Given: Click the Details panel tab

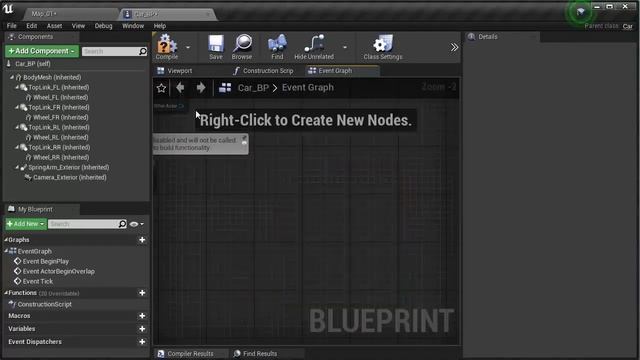Looking at the screenshot, I should tap(488, 37).
